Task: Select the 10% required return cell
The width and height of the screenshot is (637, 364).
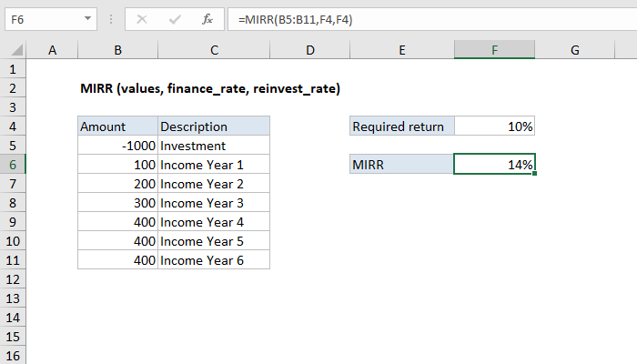Action: [494, 126]
